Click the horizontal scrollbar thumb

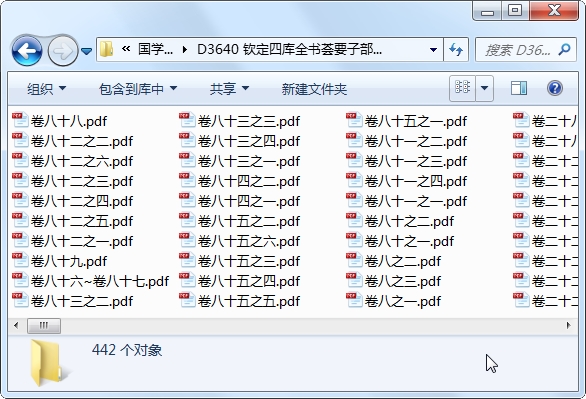coord(44,325)
